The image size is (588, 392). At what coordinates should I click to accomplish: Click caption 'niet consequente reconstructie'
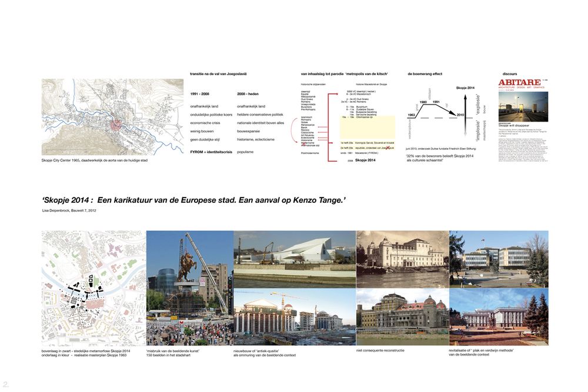[380, 350]
